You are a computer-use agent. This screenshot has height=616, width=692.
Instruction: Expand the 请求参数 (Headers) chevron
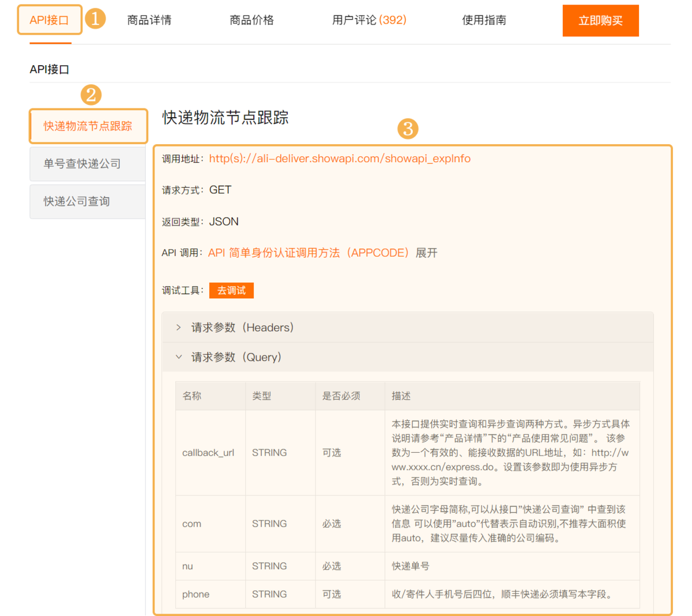tap(179, 328)
